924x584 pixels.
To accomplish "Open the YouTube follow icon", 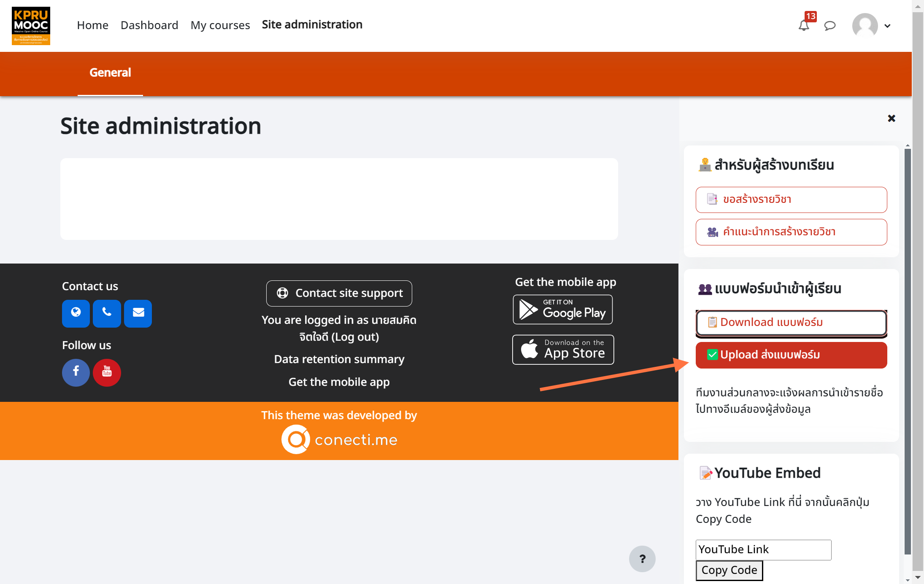I will coord(107,372).
